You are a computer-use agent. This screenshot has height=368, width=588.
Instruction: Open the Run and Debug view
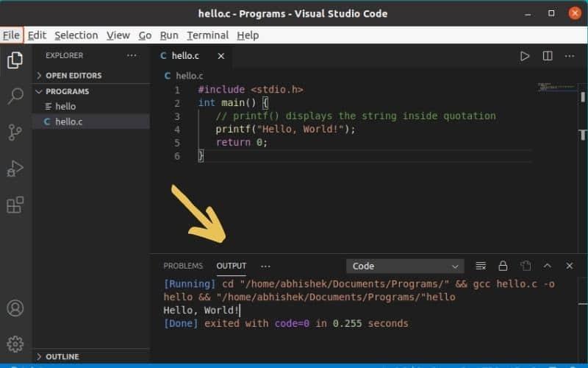tap(15, 169)
